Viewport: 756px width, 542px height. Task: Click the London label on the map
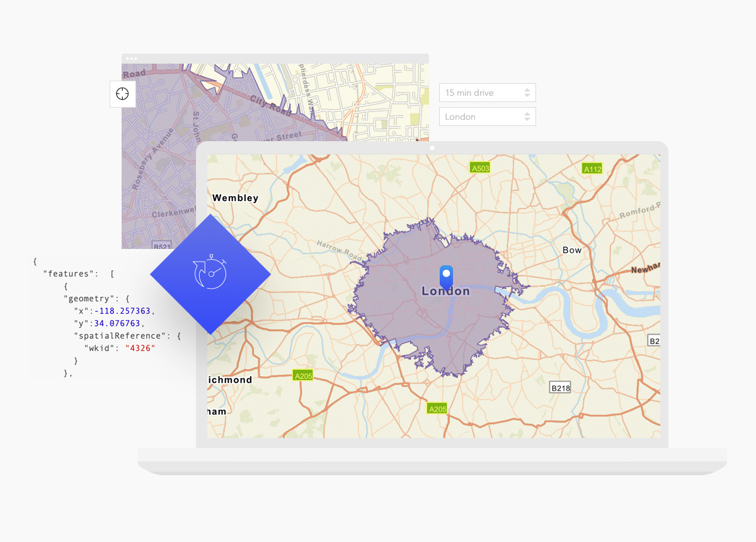446,291
